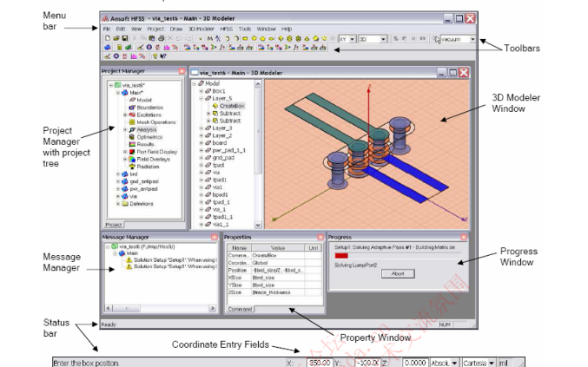Open the XY drawing plane dropdown

352,39
